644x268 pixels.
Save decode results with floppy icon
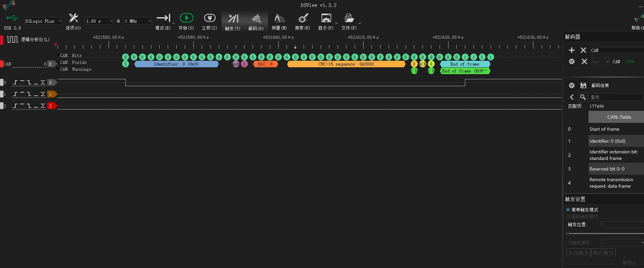click(x=583, y=85)
